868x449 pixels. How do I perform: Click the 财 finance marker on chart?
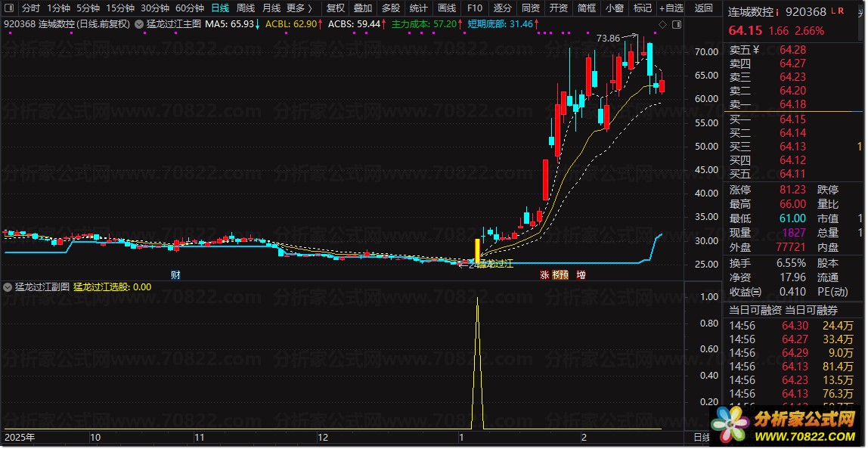pyautogui.click(x=175, y=274)
